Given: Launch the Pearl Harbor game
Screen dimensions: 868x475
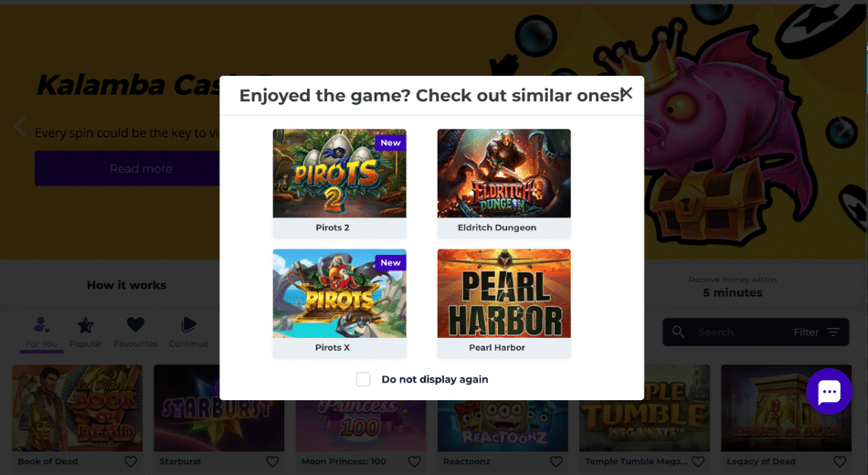Looking at the screenshot, I should (x=503, y=293).
